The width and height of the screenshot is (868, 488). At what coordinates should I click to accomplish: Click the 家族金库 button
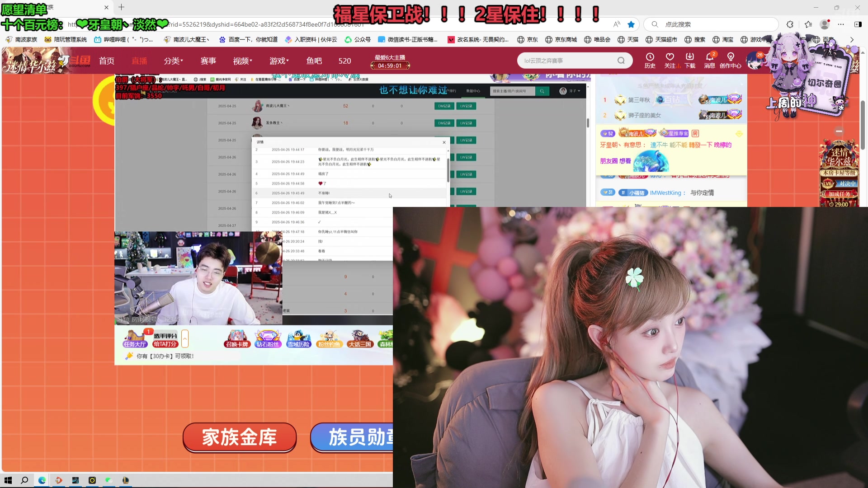coord(239,437)
